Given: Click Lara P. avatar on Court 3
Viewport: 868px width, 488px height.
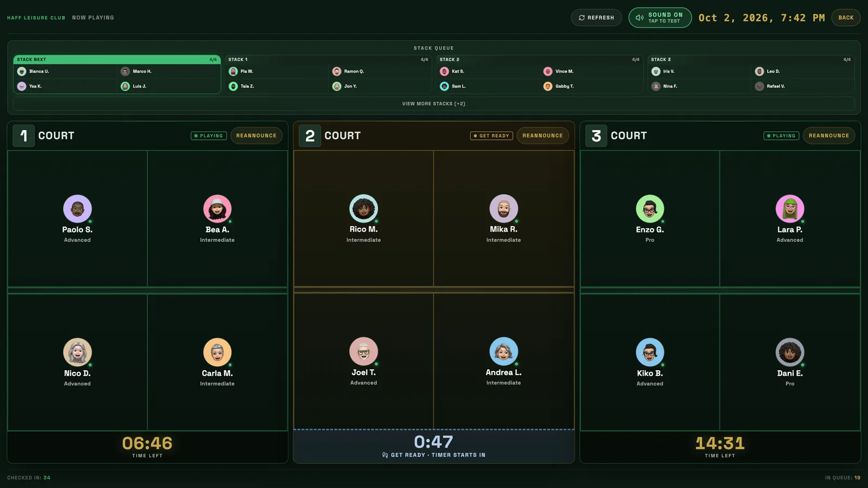Looking at the screenshot, I should pyautogui.click(x=790, y=209).
